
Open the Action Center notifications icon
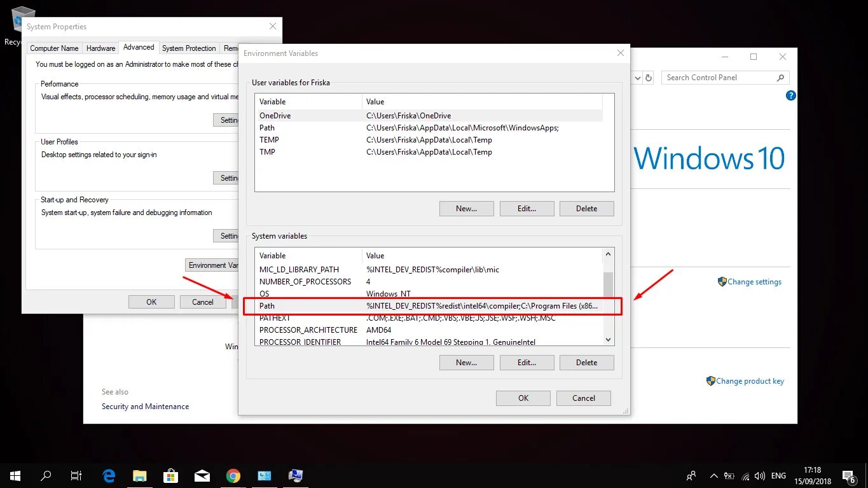point(848,475)
